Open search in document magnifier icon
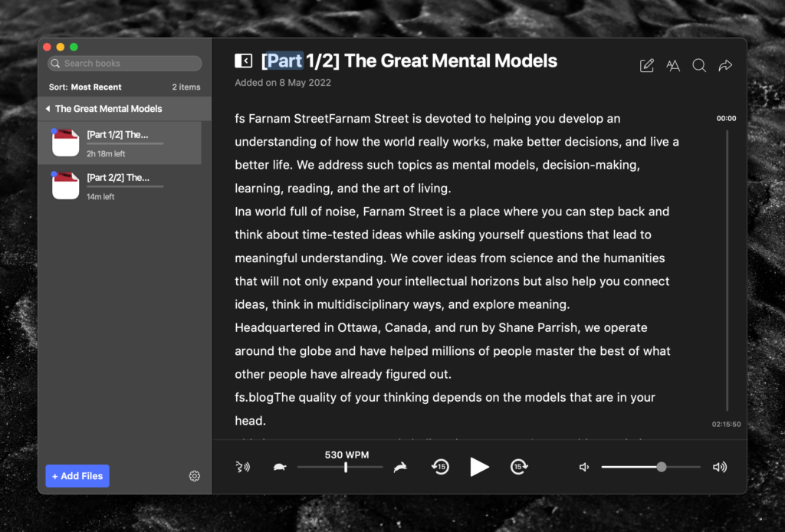 pos(699,66)
